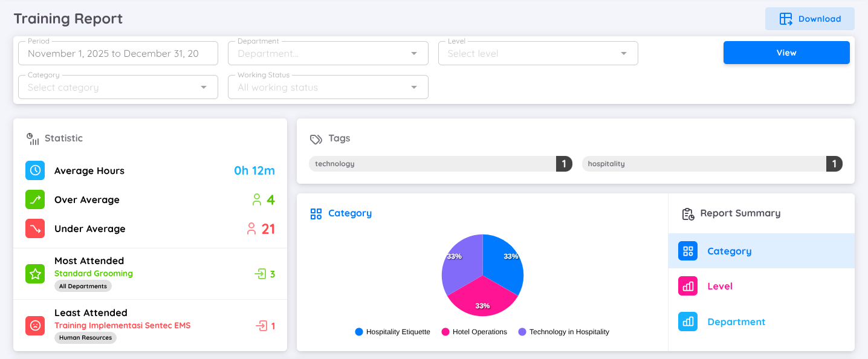This screenshot has width=868, height=359.
Task: Select the hospitality tag
Action: (x=710, y=163)
